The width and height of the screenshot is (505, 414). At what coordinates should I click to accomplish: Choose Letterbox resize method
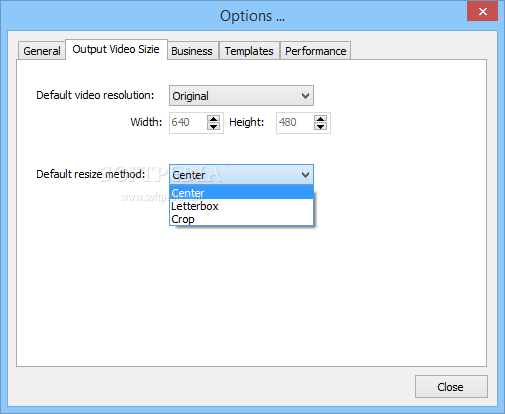[x=241, y=206]
